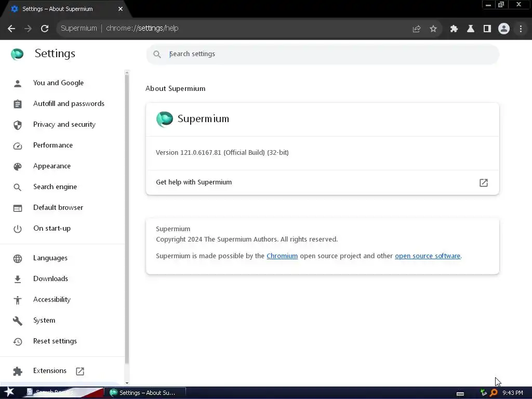Click the Supermium logo in About card

click(x=165, y=119)
